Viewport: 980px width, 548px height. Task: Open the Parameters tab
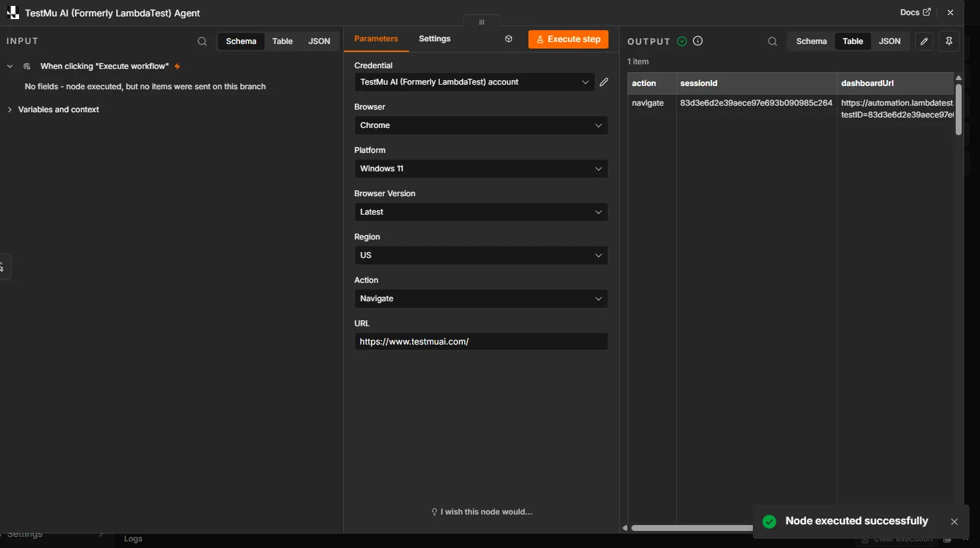click(x=376, y=39)
